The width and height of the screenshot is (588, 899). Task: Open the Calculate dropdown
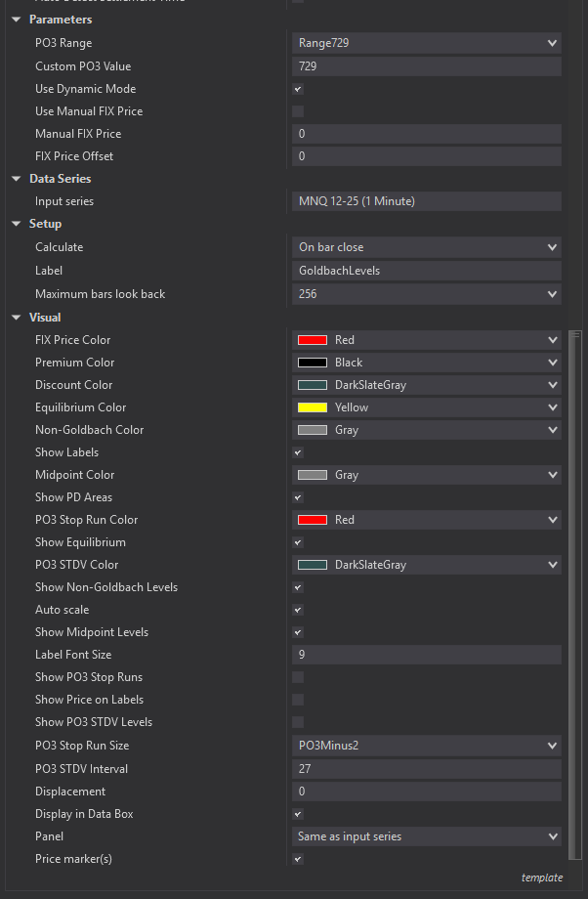point(553,247)
